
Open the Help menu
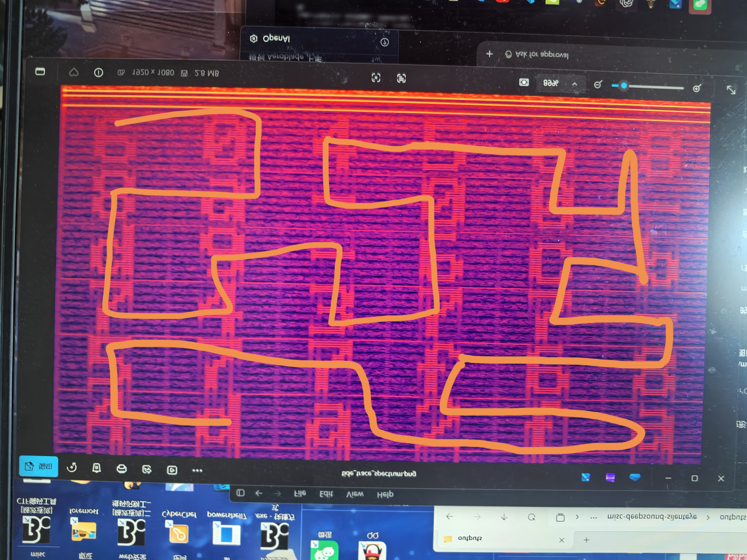(x=385, y=495)
